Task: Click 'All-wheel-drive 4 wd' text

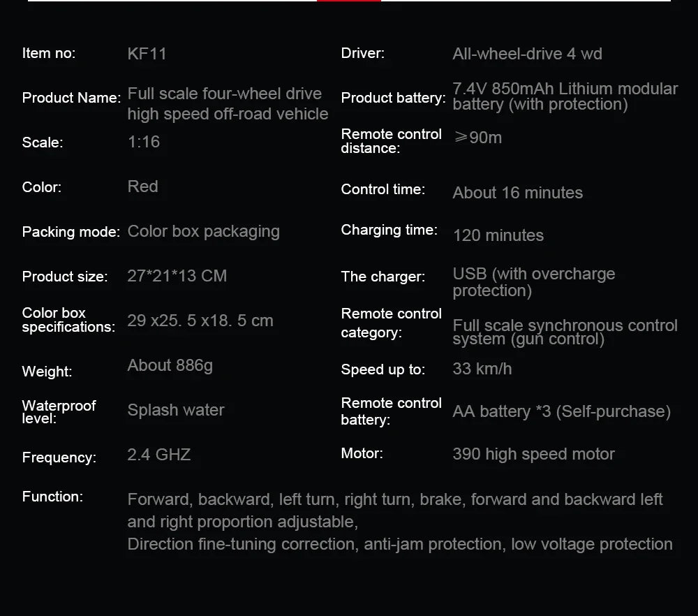Action: pyautogui.click(x=527, y=54)
